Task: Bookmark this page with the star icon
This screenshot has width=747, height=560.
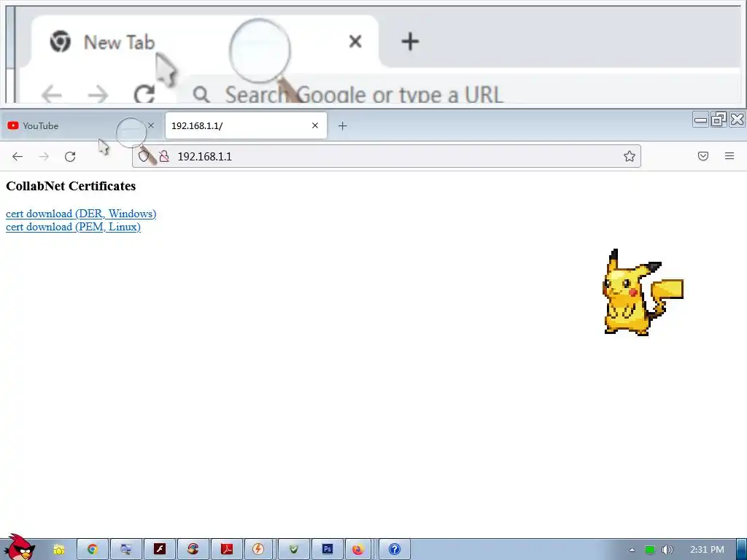Action: [x=630, y=156]
